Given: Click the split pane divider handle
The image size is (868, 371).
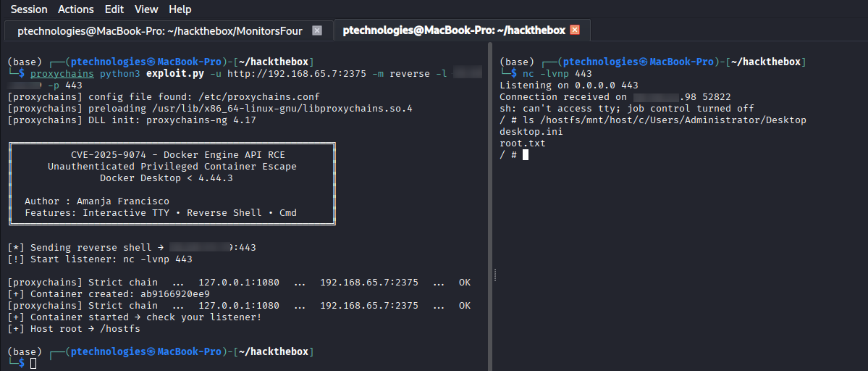Looking at the screenshot, I should 494,275.
